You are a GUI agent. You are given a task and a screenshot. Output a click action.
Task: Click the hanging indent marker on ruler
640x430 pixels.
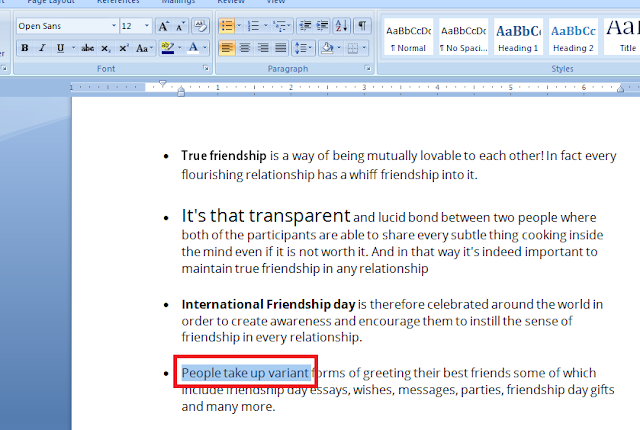[x=181, y=89]
